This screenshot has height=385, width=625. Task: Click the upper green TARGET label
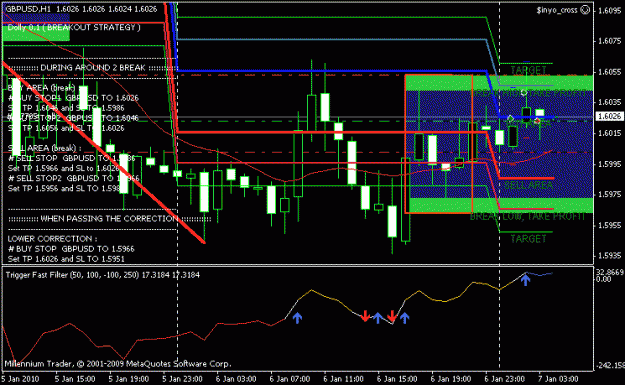click(529, 70)
